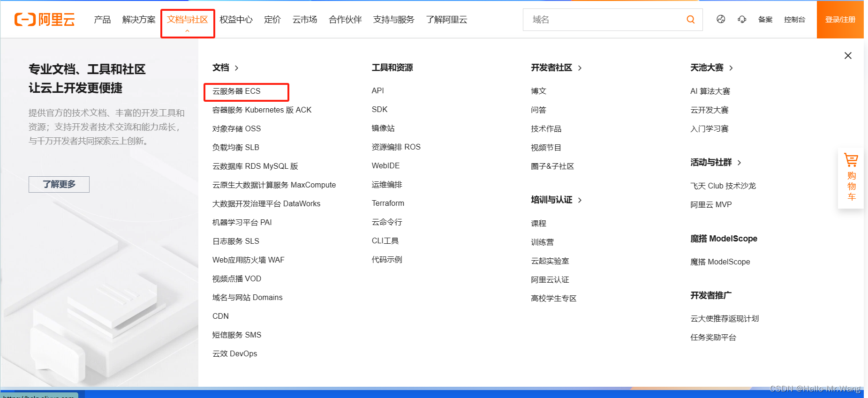The image size is (868, 398).
Task: Open the 合作伙伴 menu
Action: (x=345, y=19)
